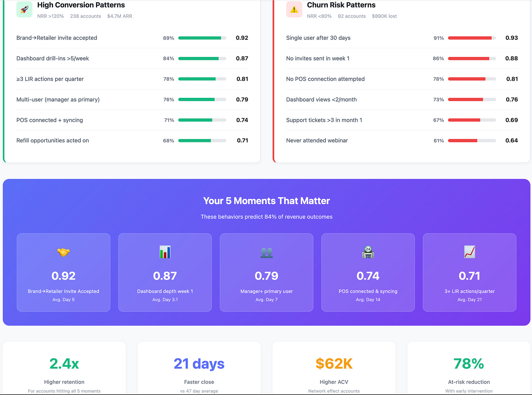532x395 pixels.
Task: Click the '$4.7M ARR' subtitle text
Action: point(120,16)
